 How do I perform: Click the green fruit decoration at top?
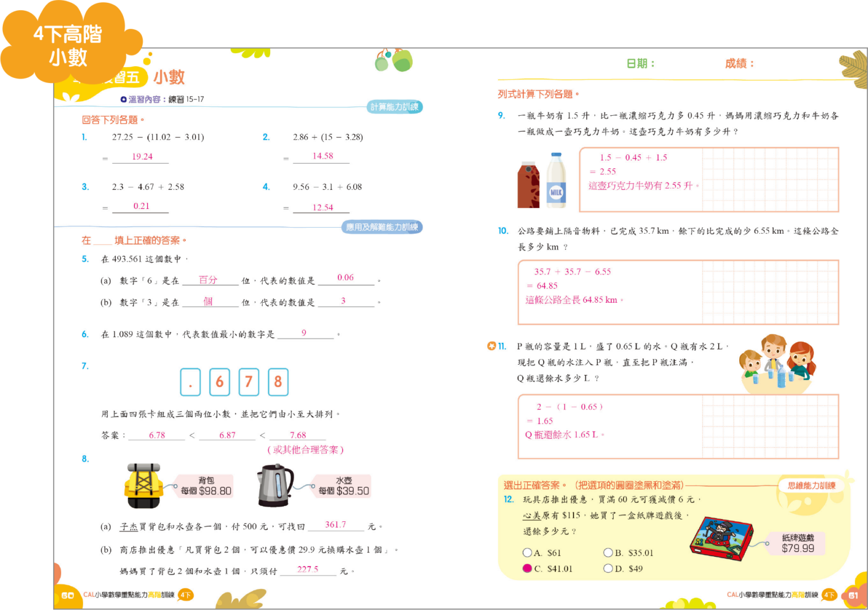click(394, 60)
